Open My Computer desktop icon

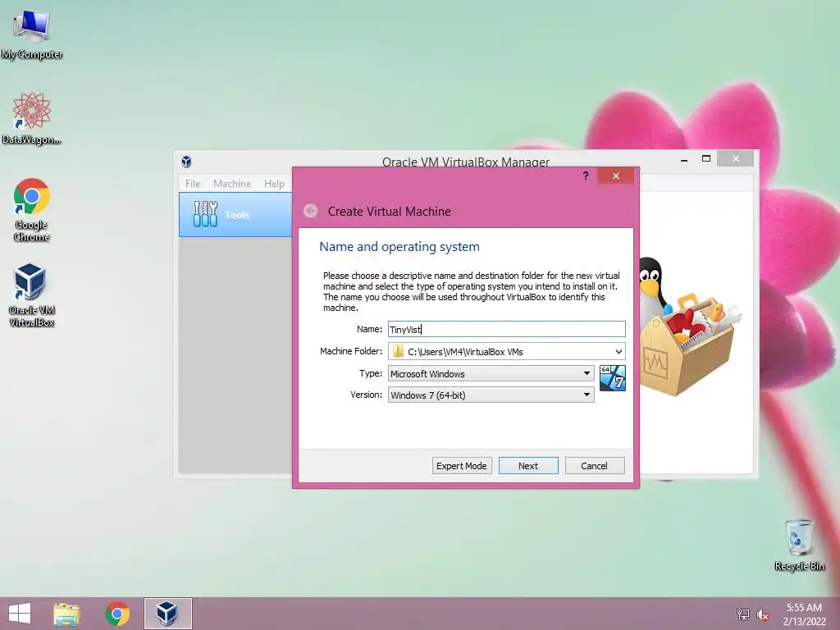(32, 34)
